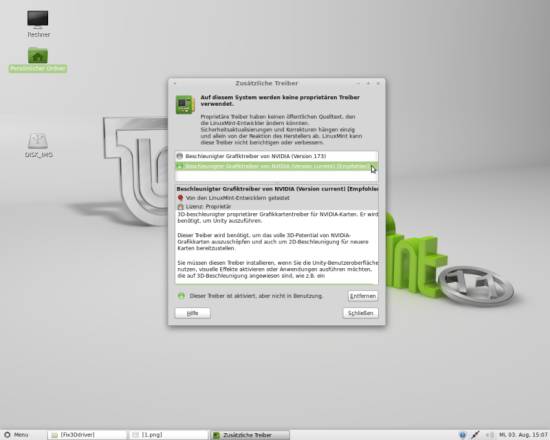Click the driver description text area
This screenshot has width=550, height=440.
277,247
